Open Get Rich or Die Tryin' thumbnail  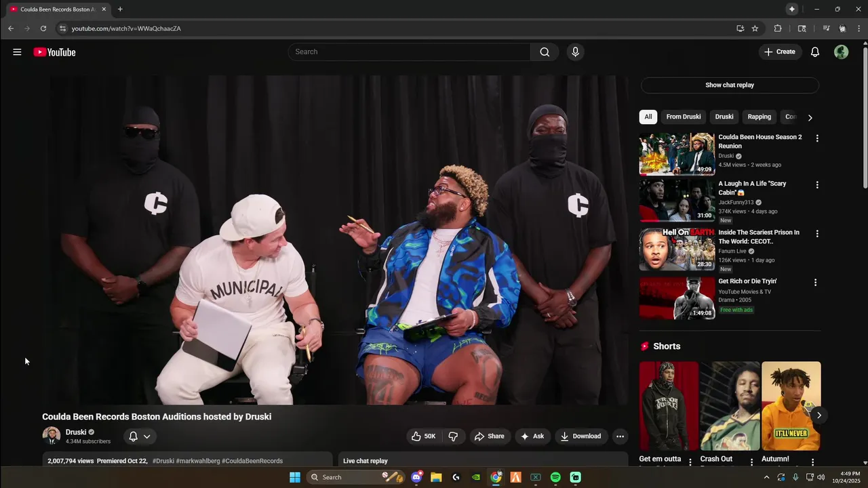coord(677,298)
